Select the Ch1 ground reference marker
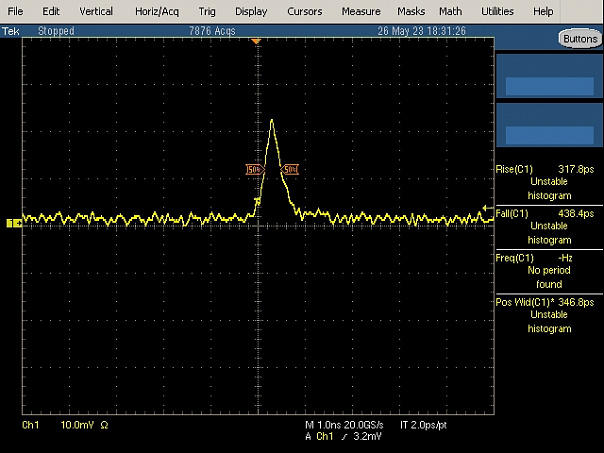Viewport: 604px width, 453px height. coord(14,223)
